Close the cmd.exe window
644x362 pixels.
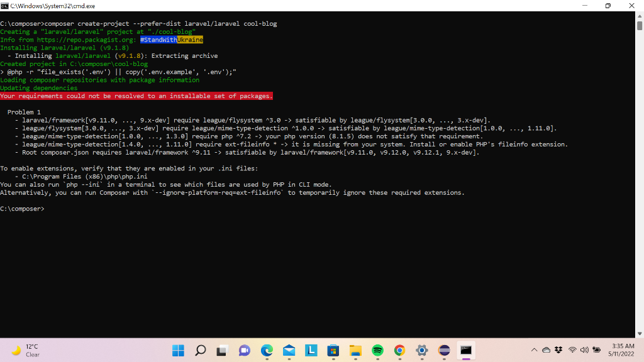coord(631,6)
